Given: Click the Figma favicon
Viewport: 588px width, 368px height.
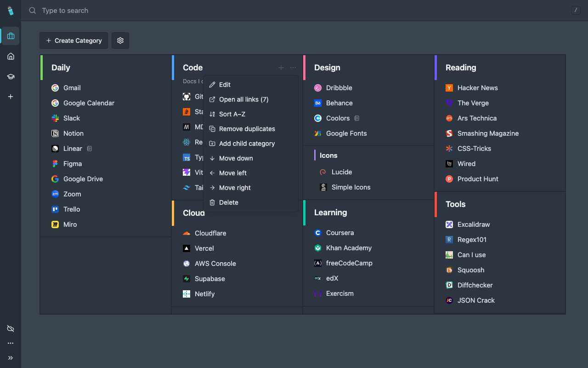Looking at the screenshot, I should 55,164.
